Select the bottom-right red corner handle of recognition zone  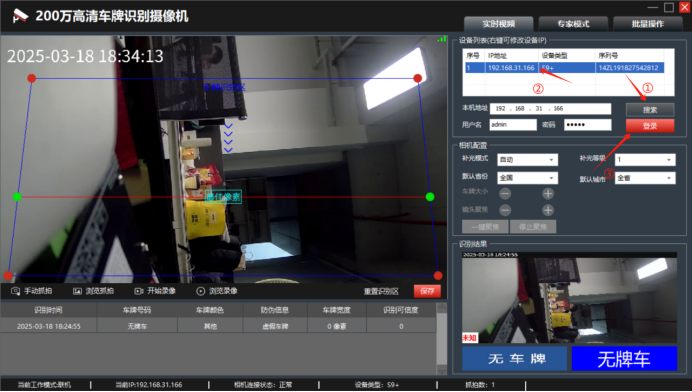pos(438,275)
